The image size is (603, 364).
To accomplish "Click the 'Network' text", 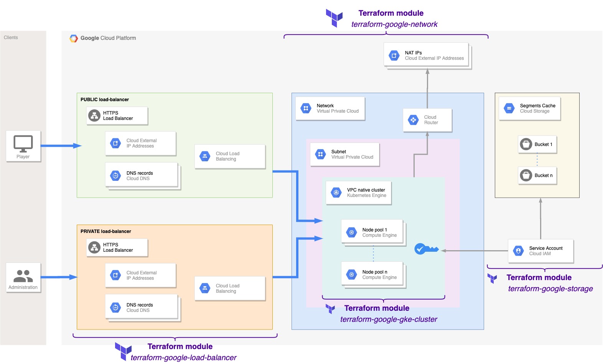I will (x=325, y=106).
